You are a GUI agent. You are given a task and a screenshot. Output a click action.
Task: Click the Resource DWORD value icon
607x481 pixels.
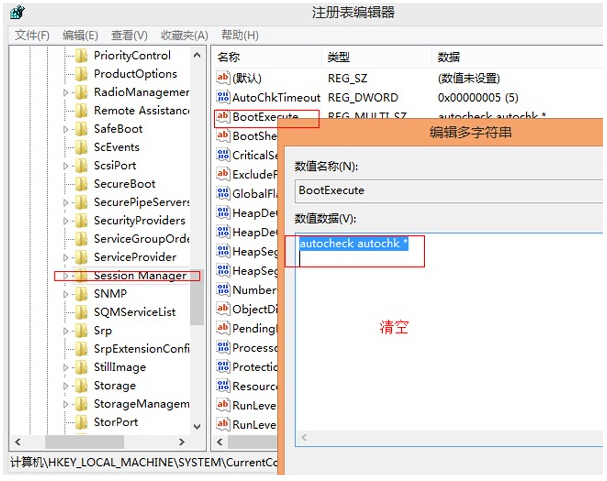pyautogui.click(x=223, y=386)
